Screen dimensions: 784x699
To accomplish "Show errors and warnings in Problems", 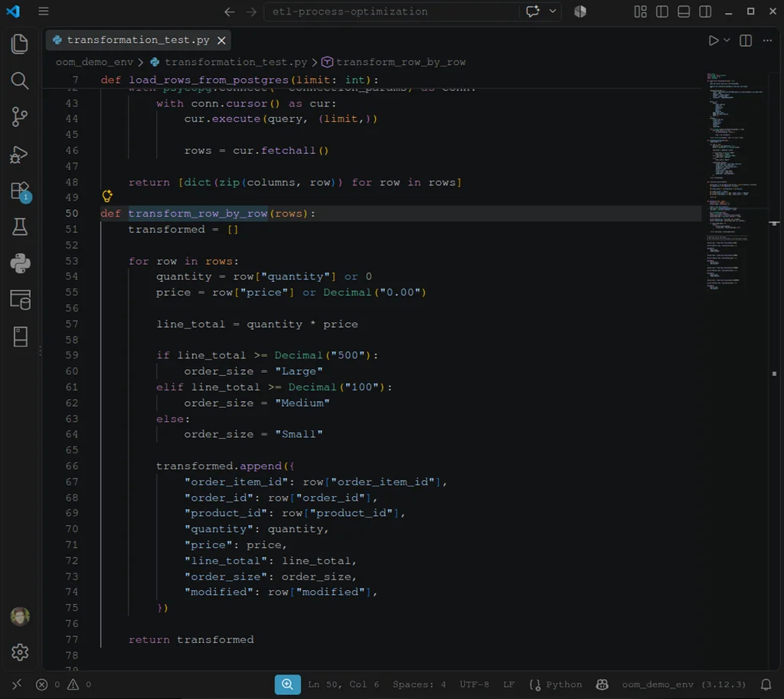I will [64, 684].
